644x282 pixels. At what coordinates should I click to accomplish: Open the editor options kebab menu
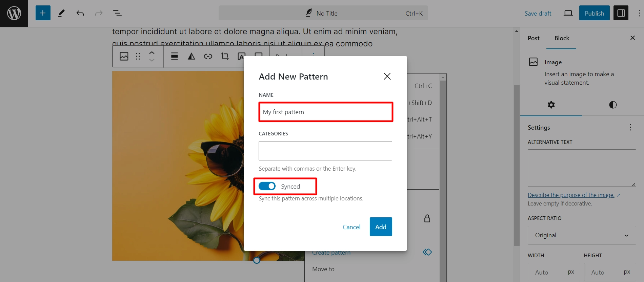(639, 13)
